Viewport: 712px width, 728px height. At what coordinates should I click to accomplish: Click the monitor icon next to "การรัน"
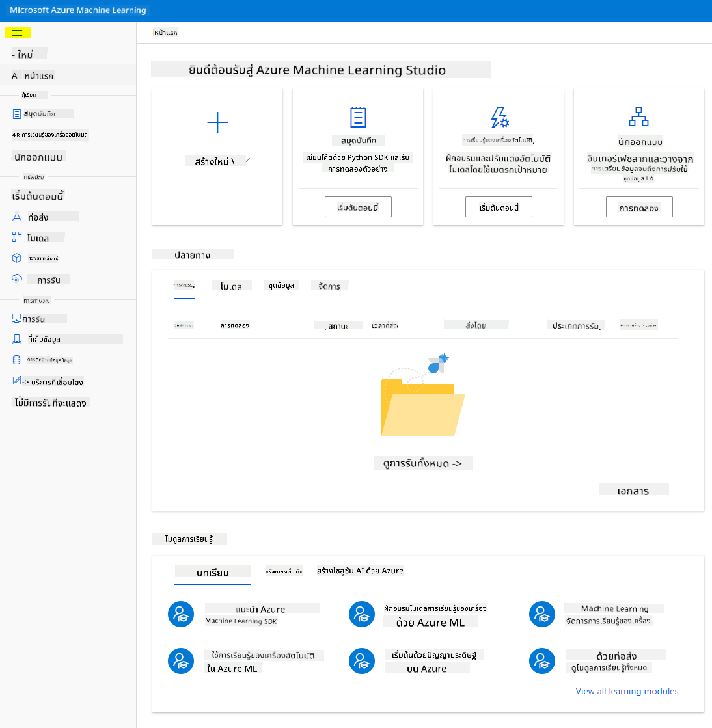point(17,318)
